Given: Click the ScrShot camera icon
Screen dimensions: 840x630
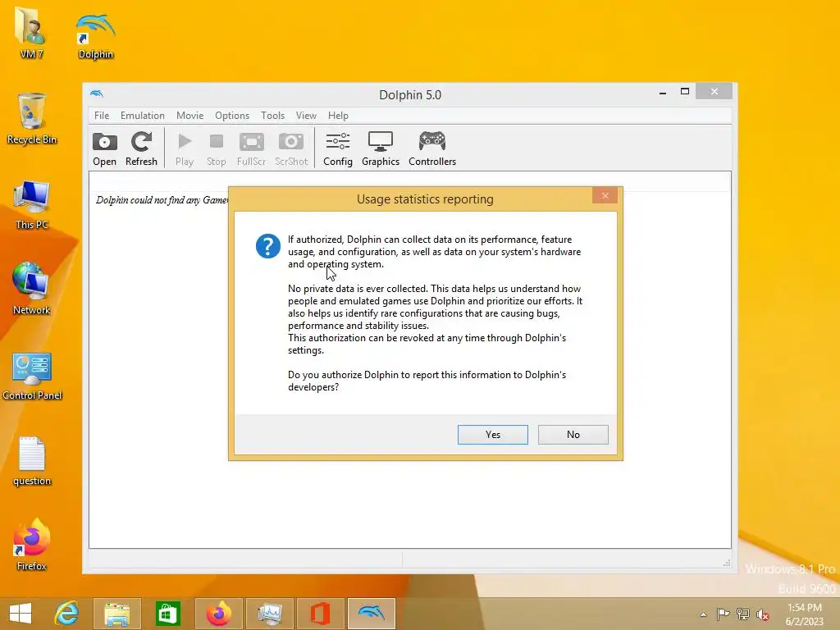Looking at the screenshot, I should 291,149.
